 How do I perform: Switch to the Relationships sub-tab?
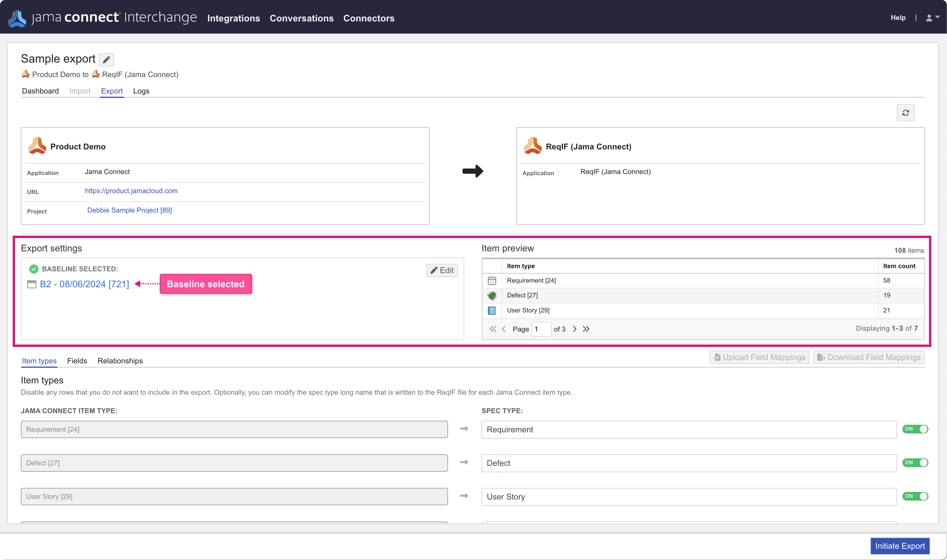click(x=120, y=361)
